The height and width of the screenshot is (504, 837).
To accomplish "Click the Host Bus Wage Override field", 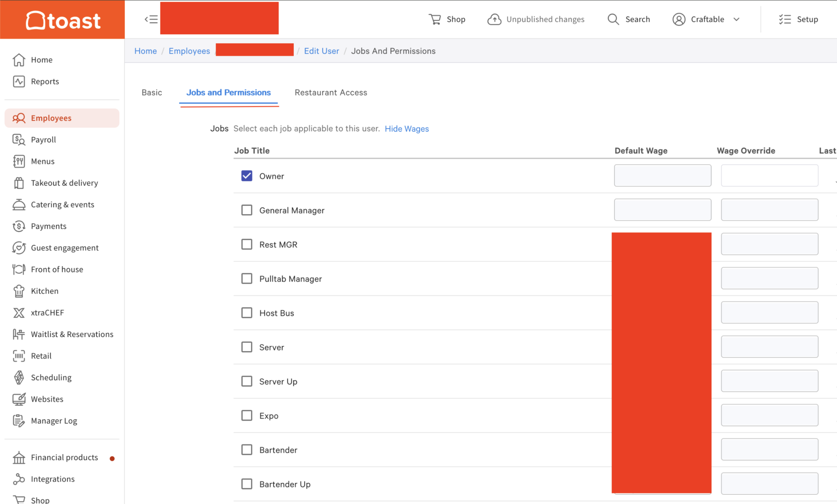I will point(769,312).
